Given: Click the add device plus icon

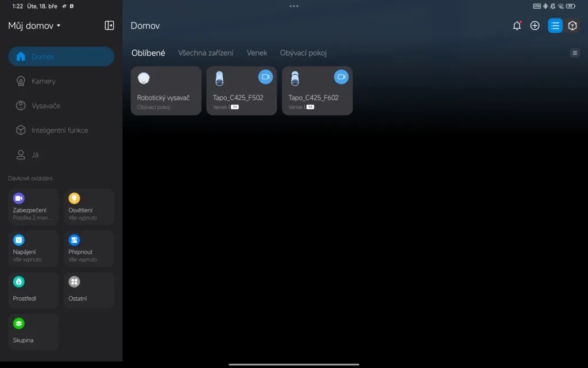Looking at the screenshot, I should (x=535, y=26).
